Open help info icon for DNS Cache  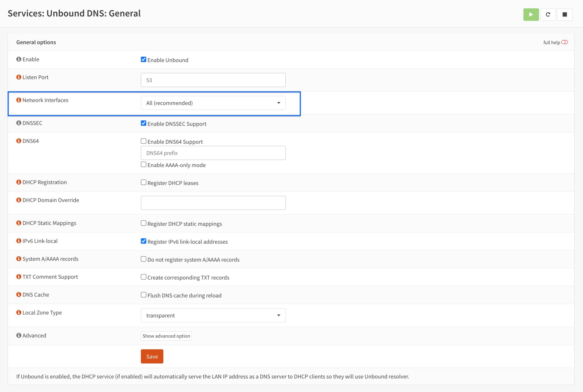tap(19, 295)
